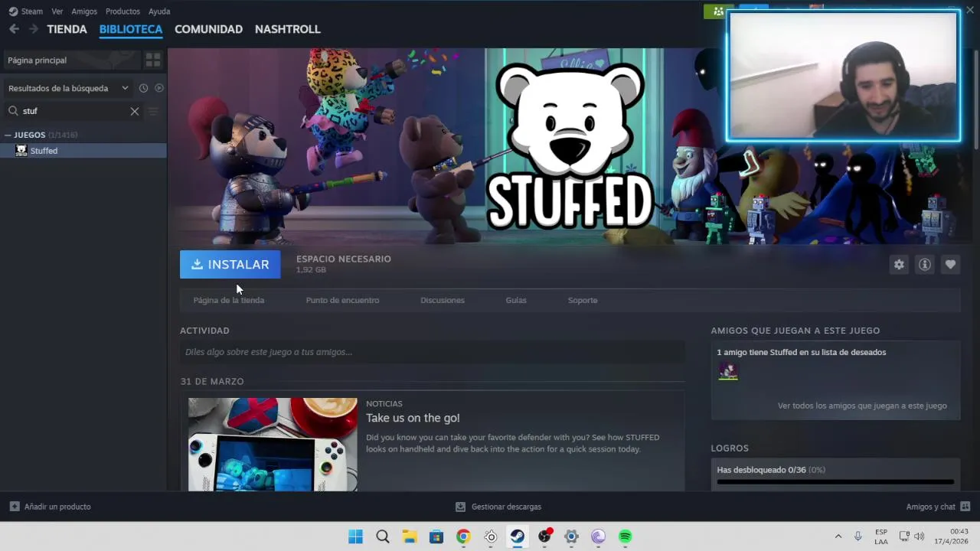Clear the 'stuf' search text
This screenshot has height=551, width=980.
[x=135, y=111]
